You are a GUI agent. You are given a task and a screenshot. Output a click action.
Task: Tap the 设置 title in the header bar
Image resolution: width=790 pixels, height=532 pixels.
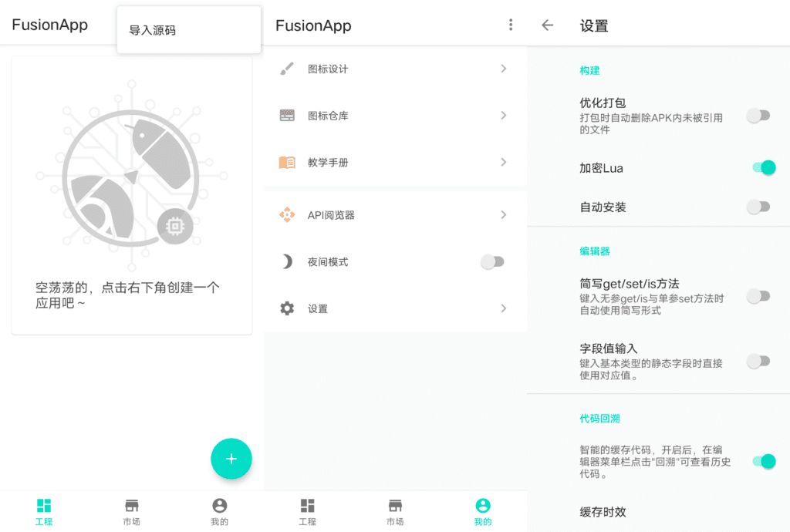(x=594, y=25)
